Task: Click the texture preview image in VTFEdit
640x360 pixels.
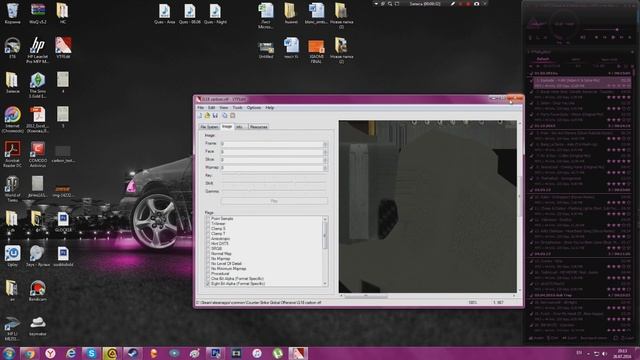Action: click(428, 206)
